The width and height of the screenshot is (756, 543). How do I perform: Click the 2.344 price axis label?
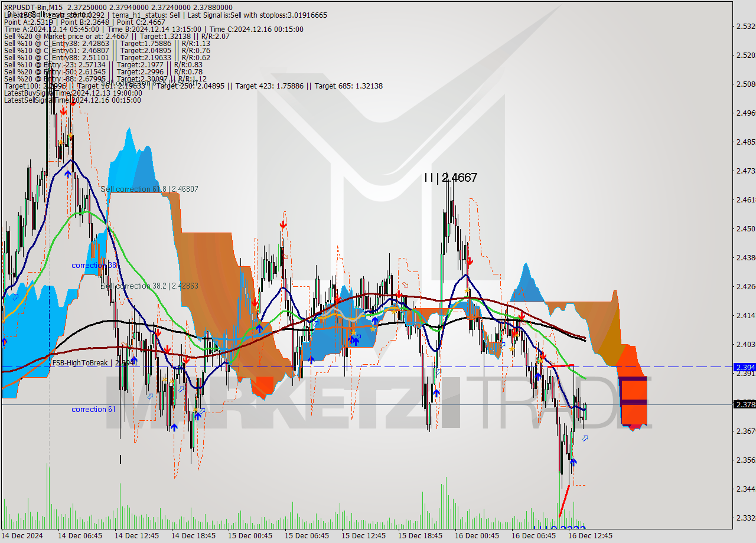pyautogui.click(x=745, y=489)
